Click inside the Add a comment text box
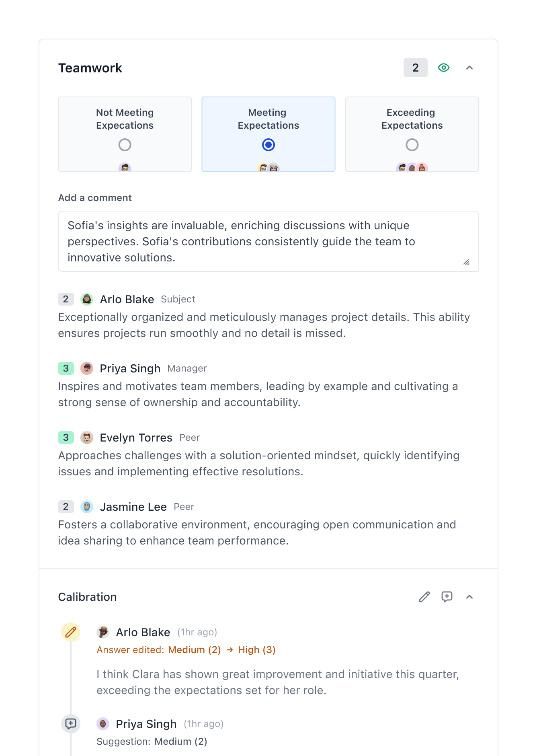Viewport: 537px width, 756px height. (x=268, y=240)
